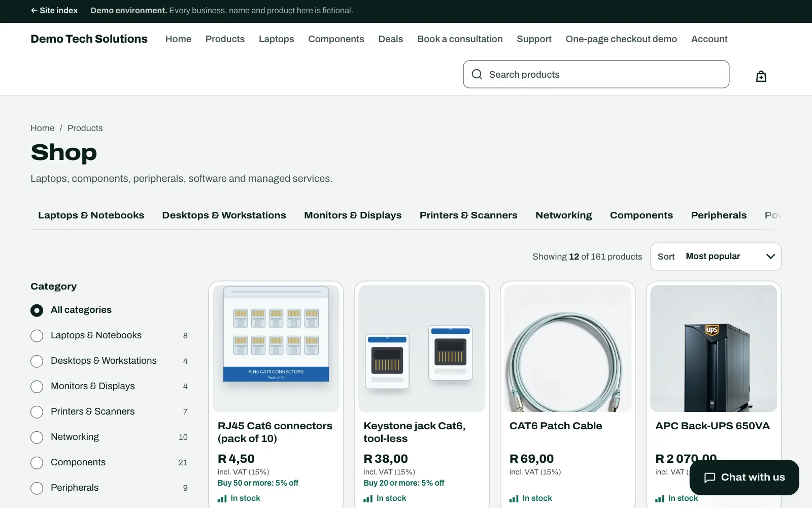Image resolution: width=812 pixels, height=508 pixels.
Task: View the Keystone jack Cat6 product image
Action: pos(422,348)
